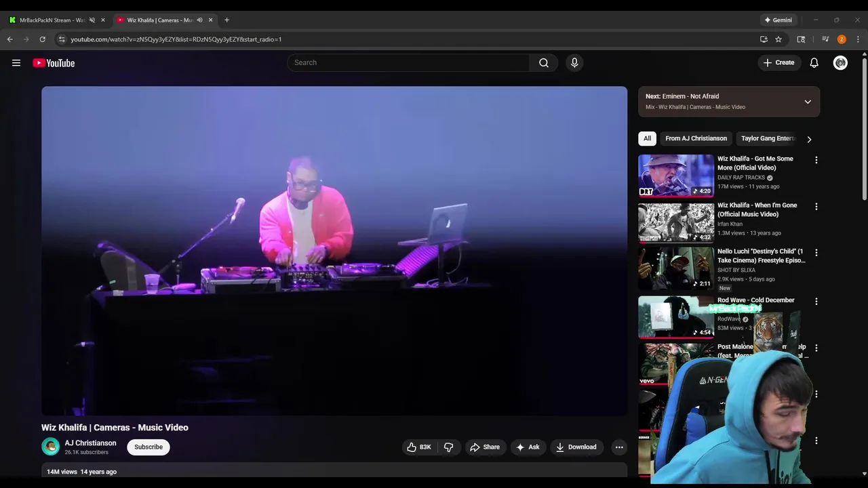Open Got Me Some More video title
This screenshot has width=868, height=488.
point(755,163)
